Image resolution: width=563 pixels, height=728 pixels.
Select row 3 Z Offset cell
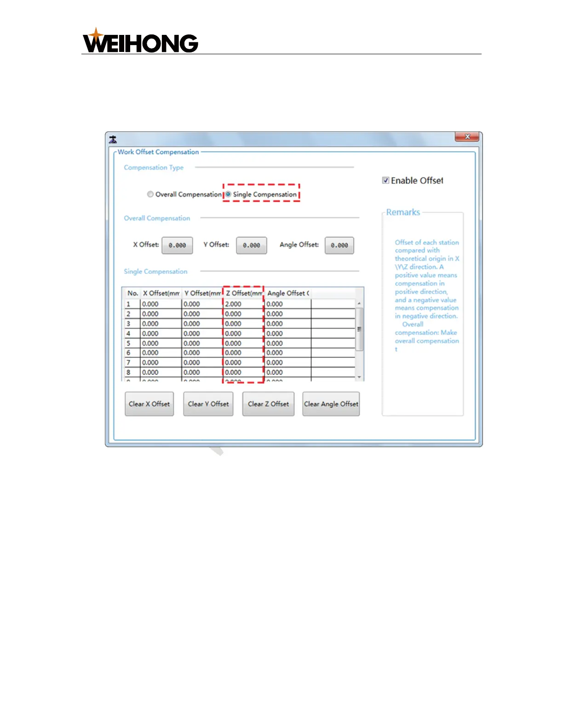point(244,324)
